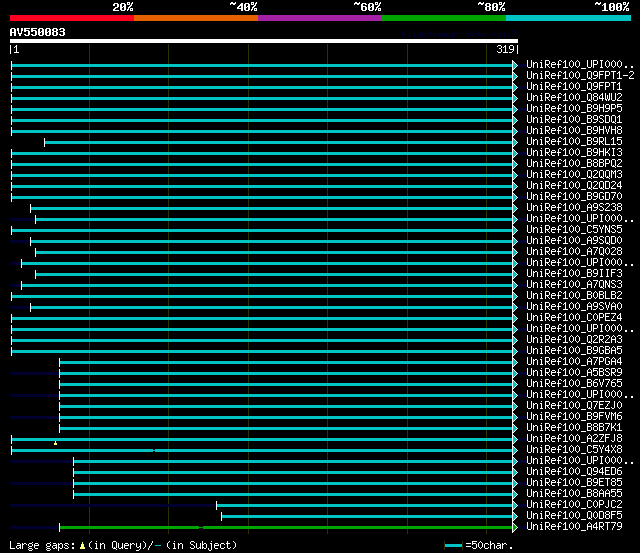
Task: Click the purple ~60% identity legend segment
Action: pyautogui.click(x=320, y=18)
